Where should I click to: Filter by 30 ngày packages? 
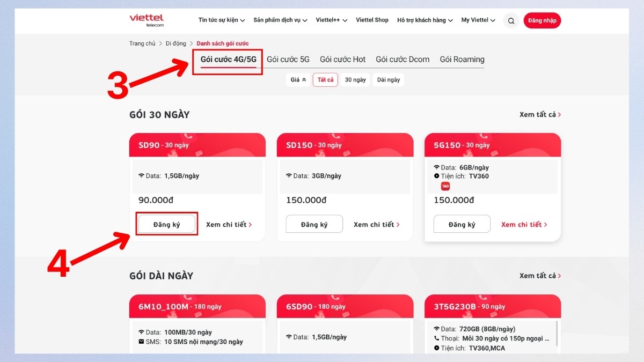(355, 80)
